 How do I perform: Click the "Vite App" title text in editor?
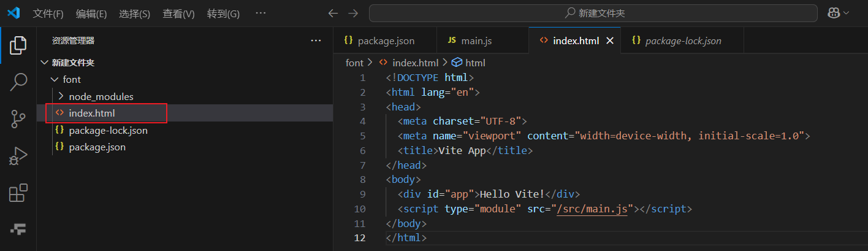coord(462,150)
